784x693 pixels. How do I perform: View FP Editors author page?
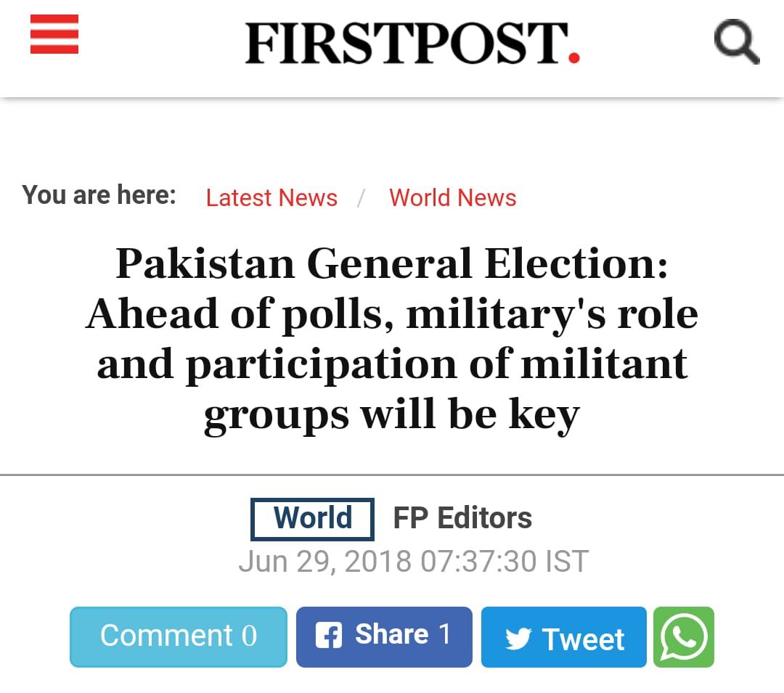462,517
